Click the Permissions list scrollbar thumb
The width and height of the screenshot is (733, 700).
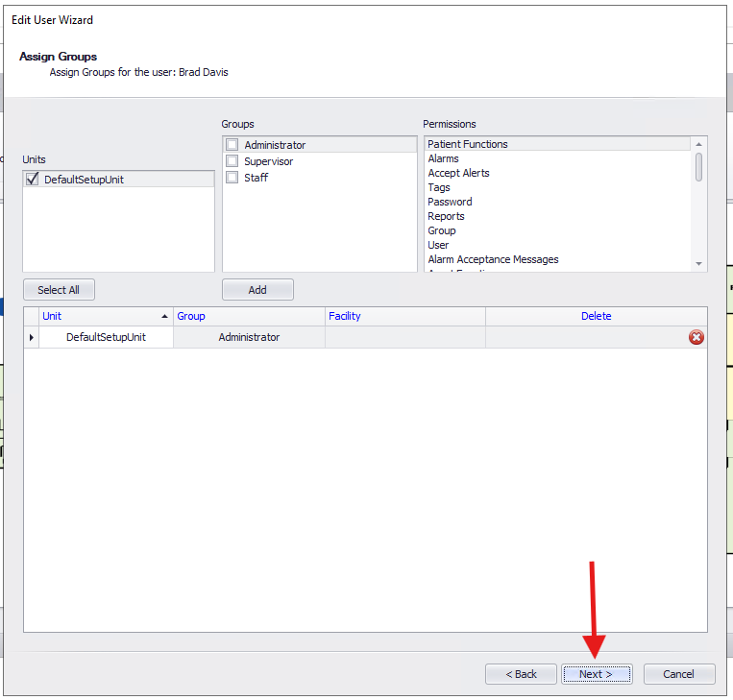(x=698, y=165)
